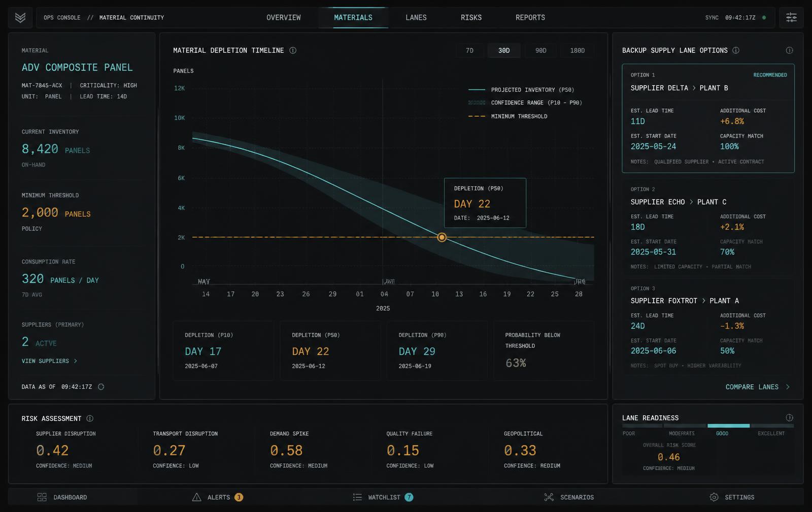Viewport: 812px width, 512px height.
Task: Click the Geopolitical 0.33 score
Action: [520, 451]
